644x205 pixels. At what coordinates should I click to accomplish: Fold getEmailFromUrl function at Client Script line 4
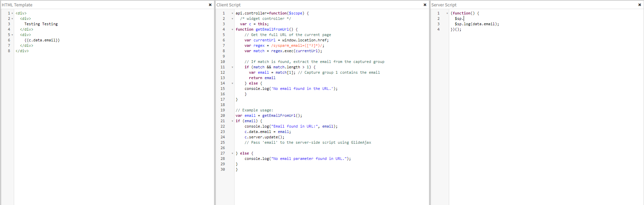[232, 30]
